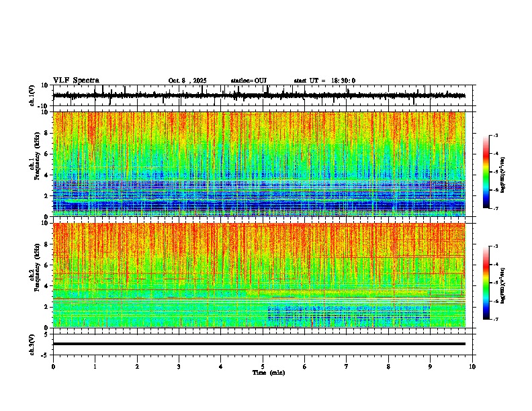Click the "5" tick on the time axis
Image resolution: width=532 pixels, height=411 pixels.
[x=263, y=367]
